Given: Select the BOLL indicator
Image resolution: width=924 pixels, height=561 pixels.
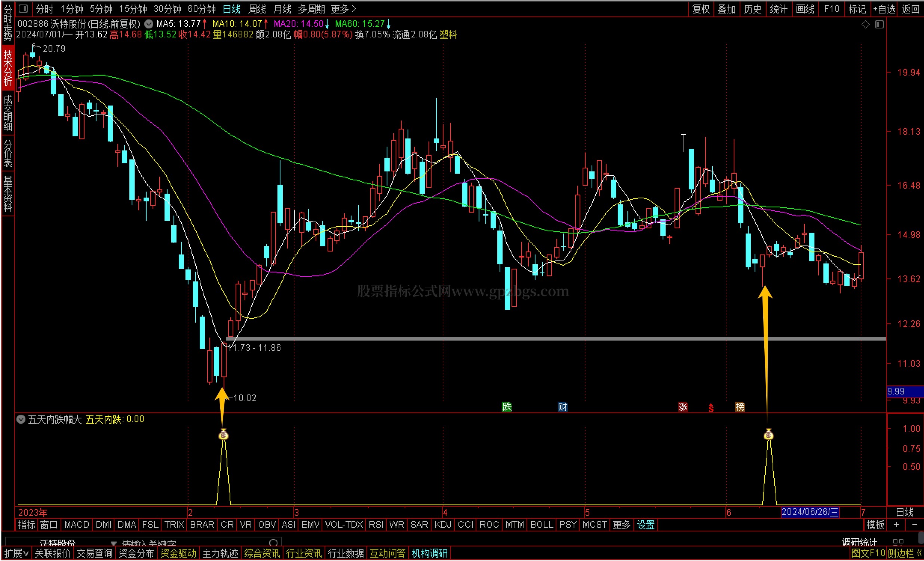Looking at the screenshot, I should pos(541,525).
